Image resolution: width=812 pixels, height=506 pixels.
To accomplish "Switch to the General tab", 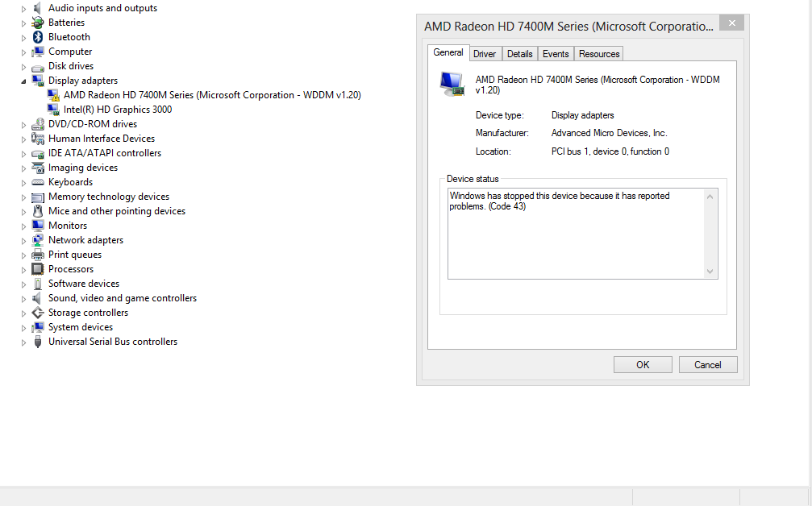I will coord(448,52).
